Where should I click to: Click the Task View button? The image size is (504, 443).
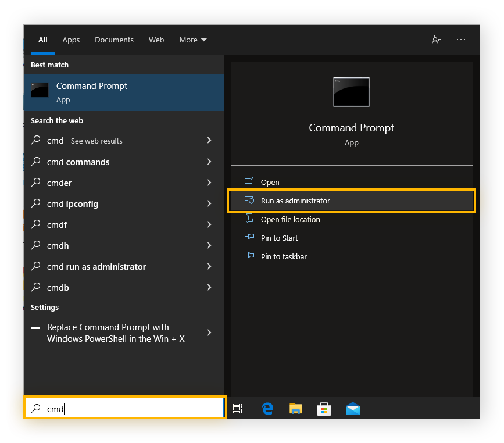(238, 409)
